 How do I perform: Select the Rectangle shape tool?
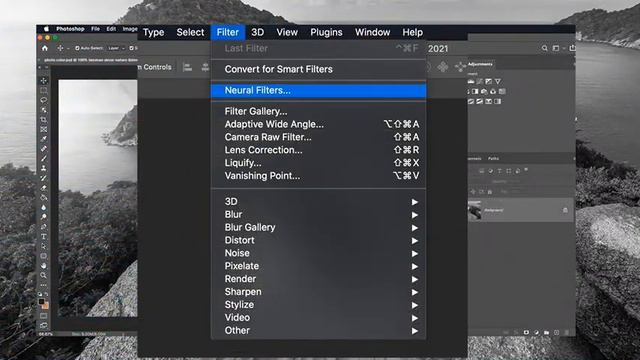44,256
